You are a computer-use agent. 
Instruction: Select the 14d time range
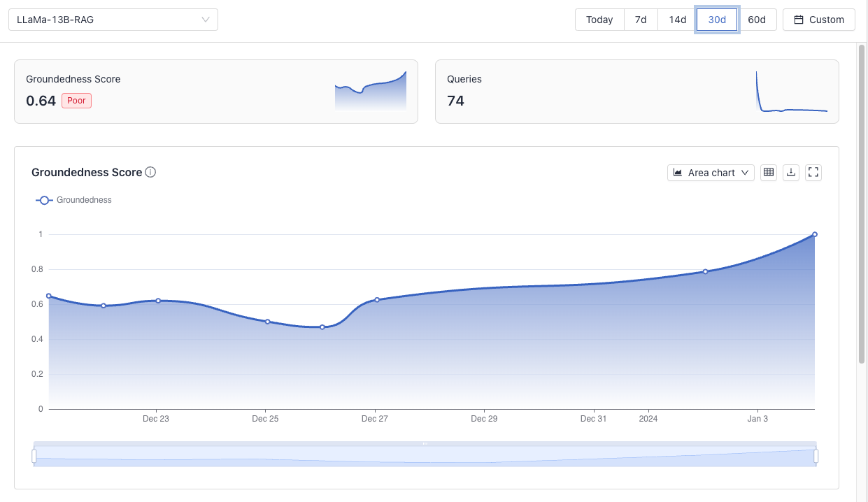coord(677,20)
